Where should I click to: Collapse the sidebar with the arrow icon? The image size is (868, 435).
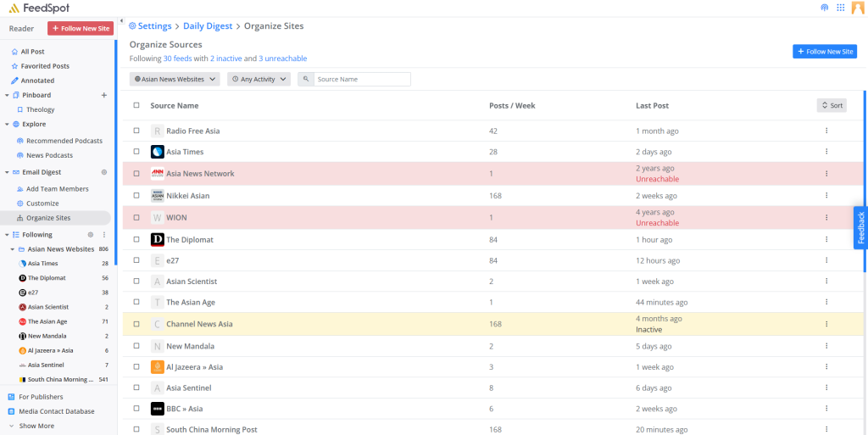coord(121,21)
